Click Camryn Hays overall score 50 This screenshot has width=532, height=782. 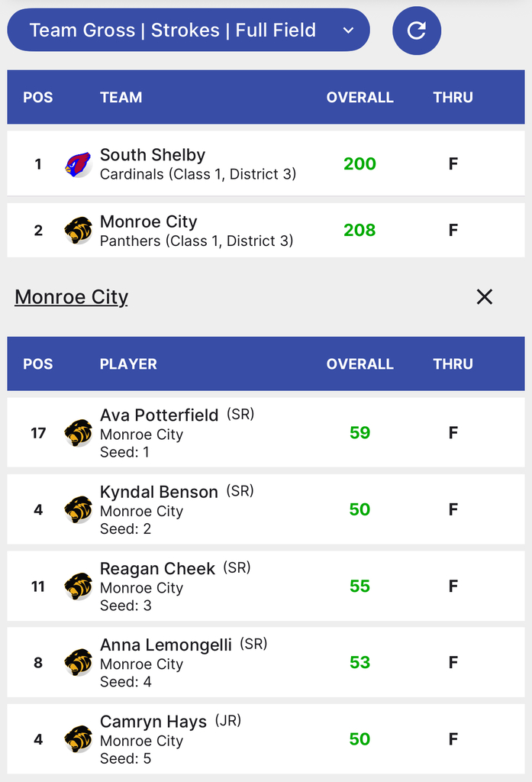pyautogui.click(x=360, y=739)
